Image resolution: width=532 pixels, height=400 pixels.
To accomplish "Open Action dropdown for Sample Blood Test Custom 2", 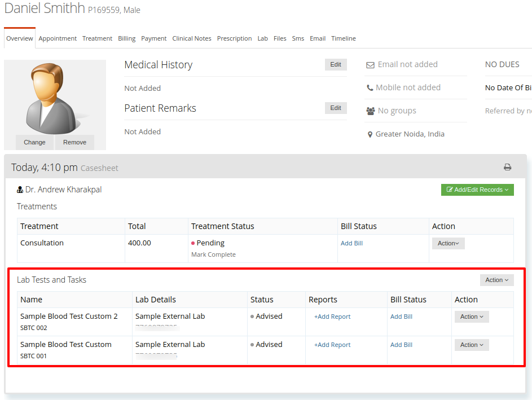I will point(472,317).
